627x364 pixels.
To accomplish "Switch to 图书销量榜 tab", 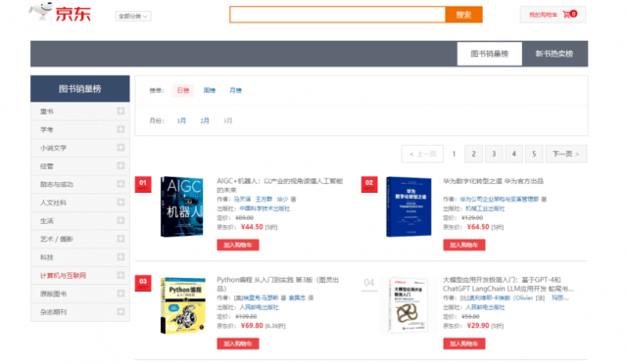I will click(x=490, y=54).
